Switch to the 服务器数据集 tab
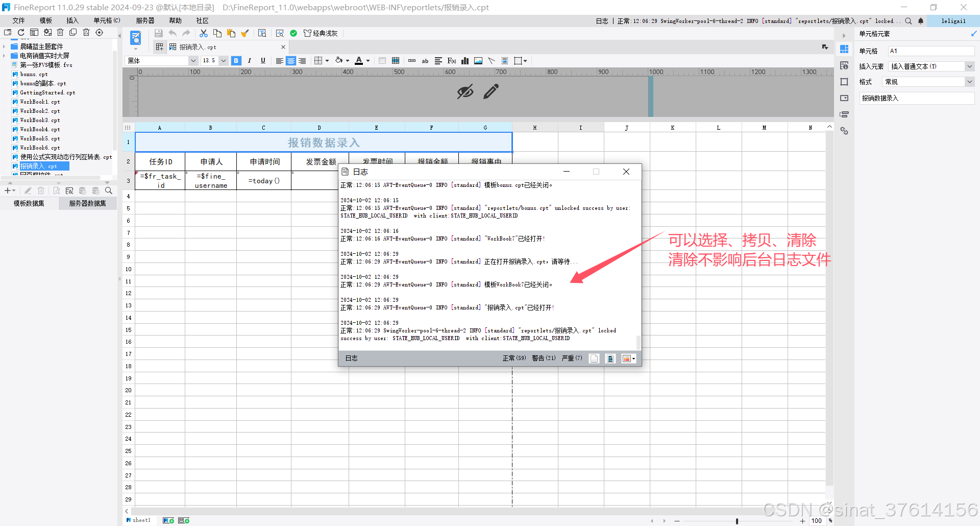Screen dimensions: 980x526 (87, 203)
